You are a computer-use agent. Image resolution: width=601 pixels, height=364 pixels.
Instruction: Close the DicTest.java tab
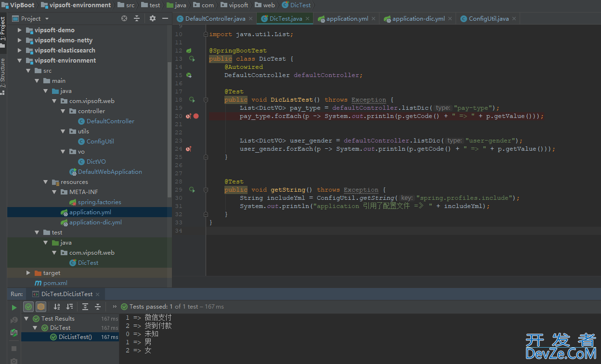[308, 19]
